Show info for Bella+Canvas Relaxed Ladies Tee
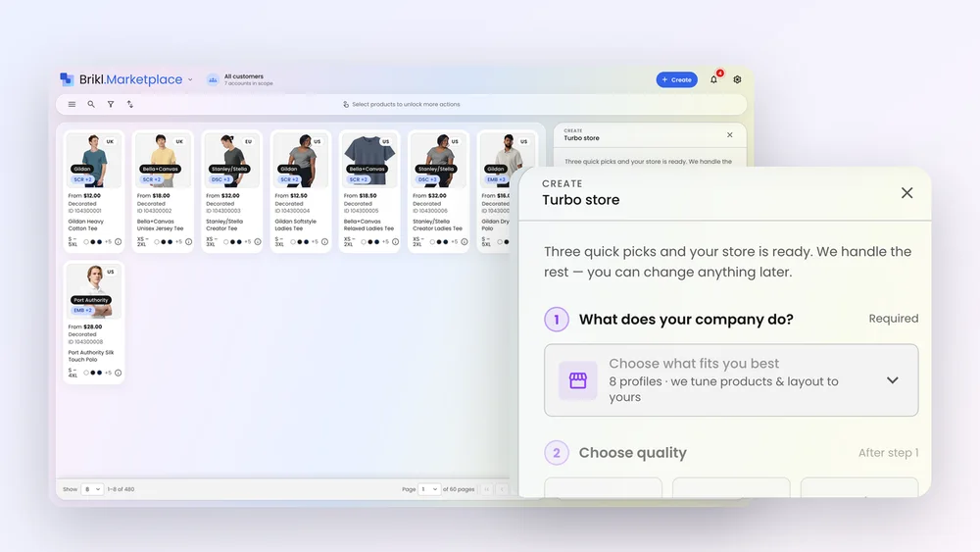980x552 pixels. pyautogui.click(x=396, y=242)
